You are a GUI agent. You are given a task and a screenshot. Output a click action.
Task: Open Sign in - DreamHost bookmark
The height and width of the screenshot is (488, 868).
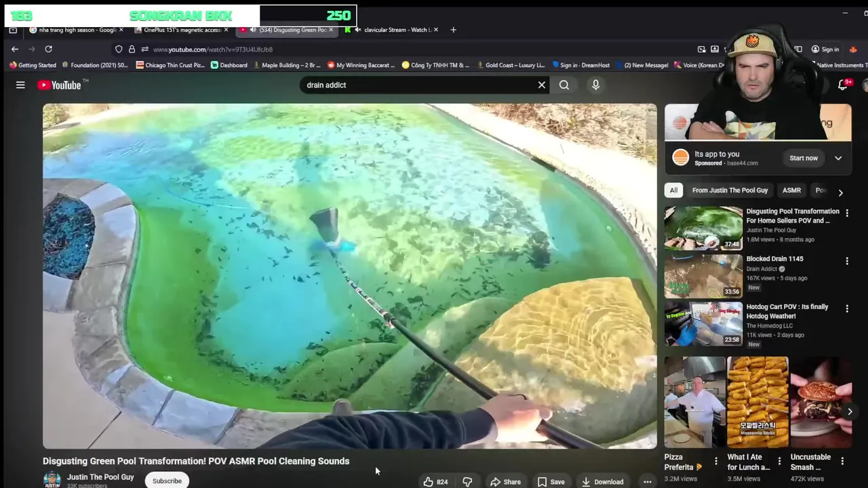tap(580, 65)
